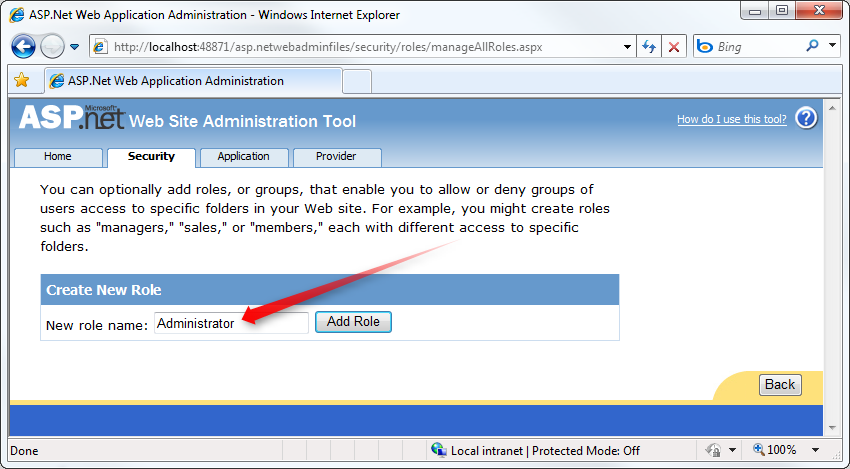Image resolution: width=850 pixels, height=469 pixels.
Task: Click the Favorites star icon
Action: (21, 80)
